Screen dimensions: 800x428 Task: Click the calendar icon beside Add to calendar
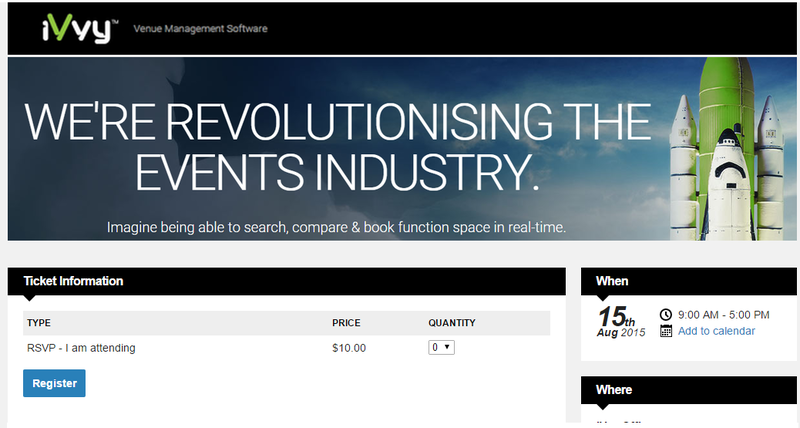667,331
